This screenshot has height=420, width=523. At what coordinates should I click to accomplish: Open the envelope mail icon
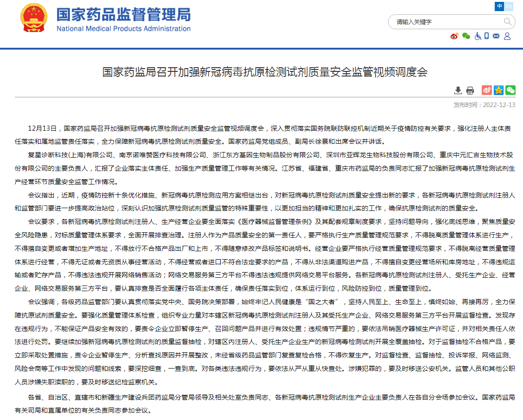(496, 36)
